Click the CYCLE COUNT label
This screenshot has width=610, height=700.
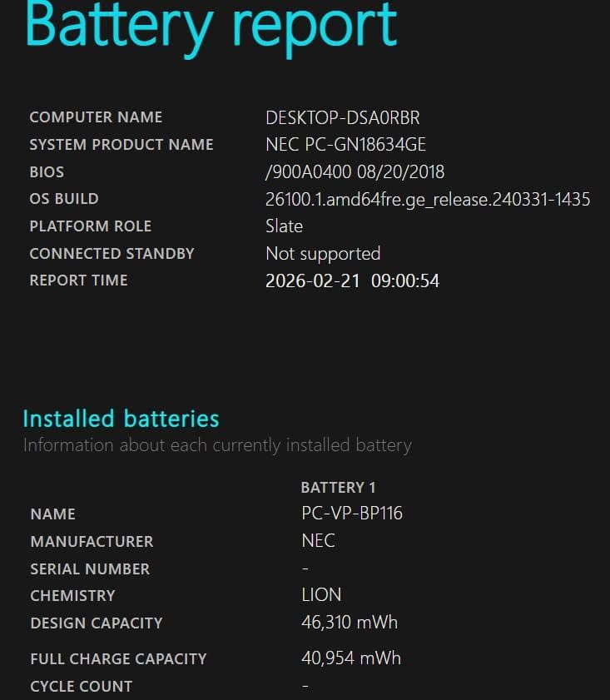click(x=82, y=687)
